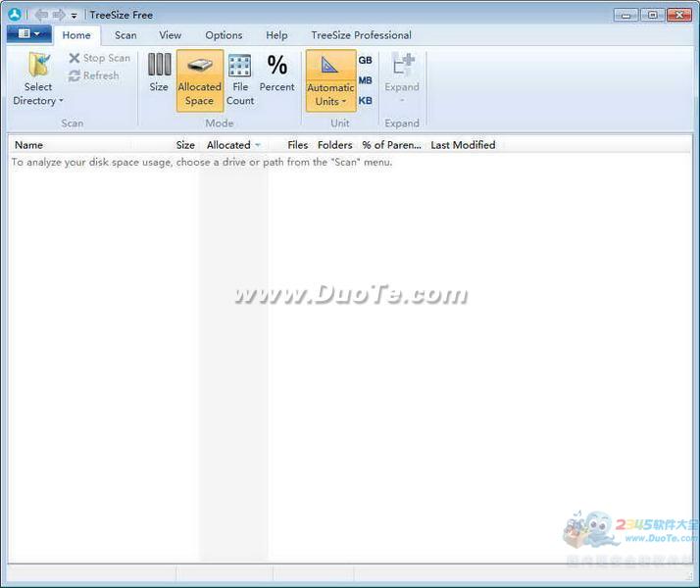Sort by the Size column header
Image resolution: width=700 pixels, height=588 pixels.
[185, 145]
